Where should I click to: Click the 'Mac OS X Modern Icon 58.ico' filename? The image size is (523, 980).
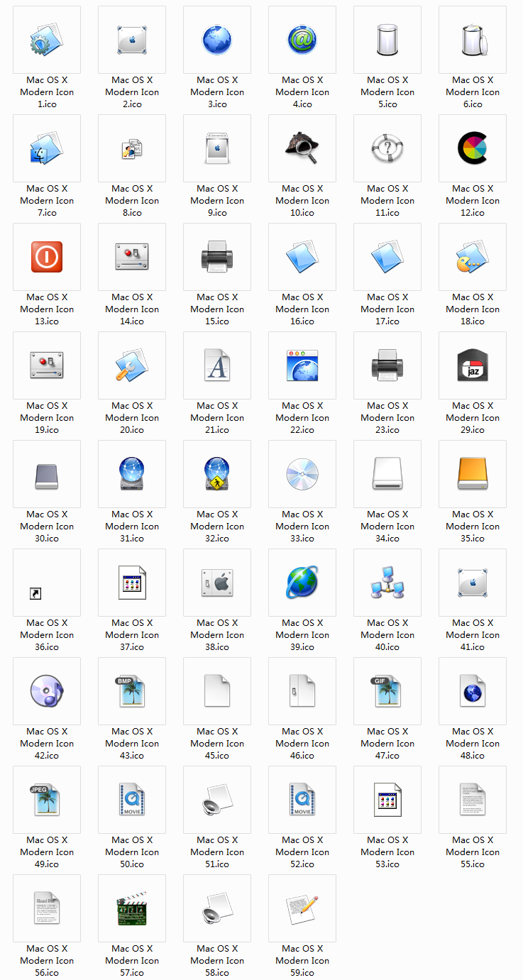tap(217, 961)
